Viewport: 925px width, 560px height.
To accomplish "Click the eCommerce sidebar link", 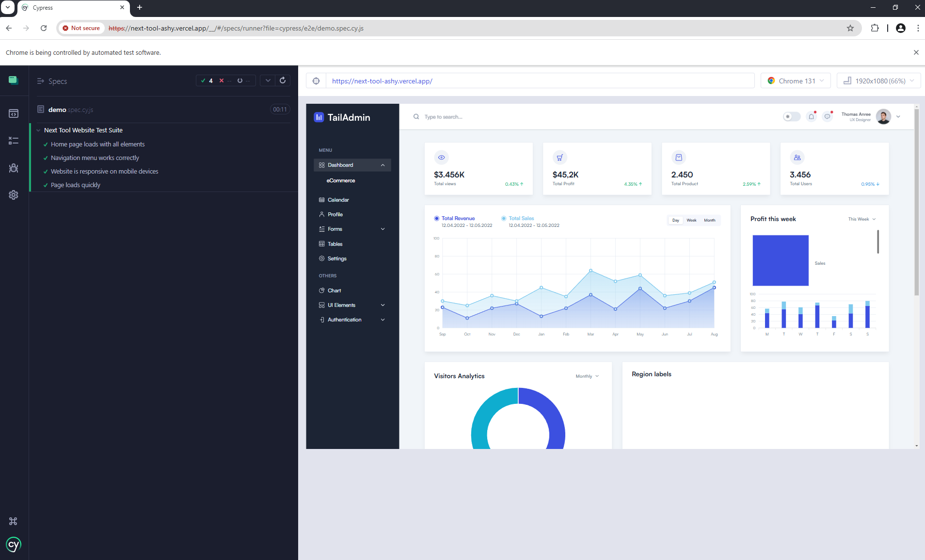I will click(341, 181).
